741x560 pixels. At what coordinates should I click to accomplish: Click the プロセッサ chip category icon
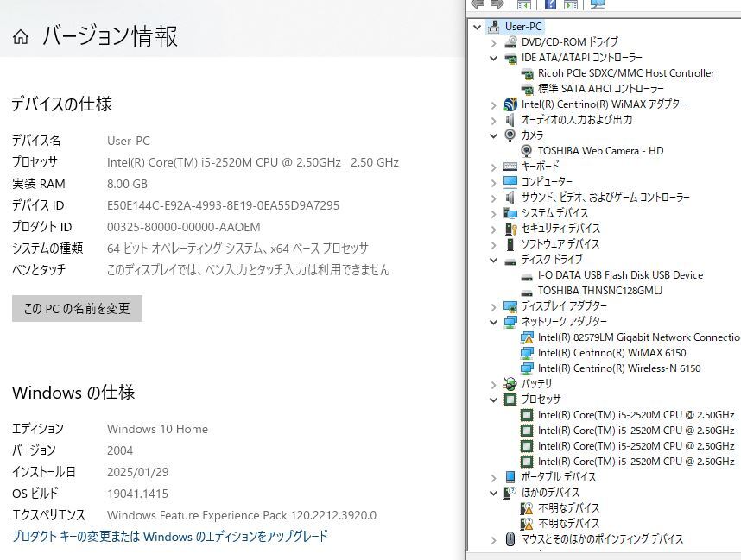tap(510, 400)
